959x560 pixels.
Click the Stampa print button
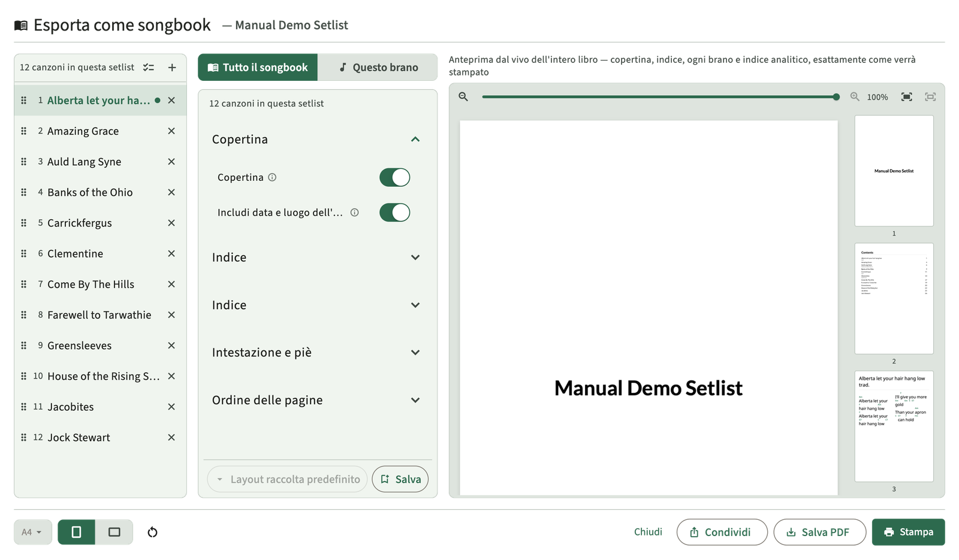pos(908,532)
